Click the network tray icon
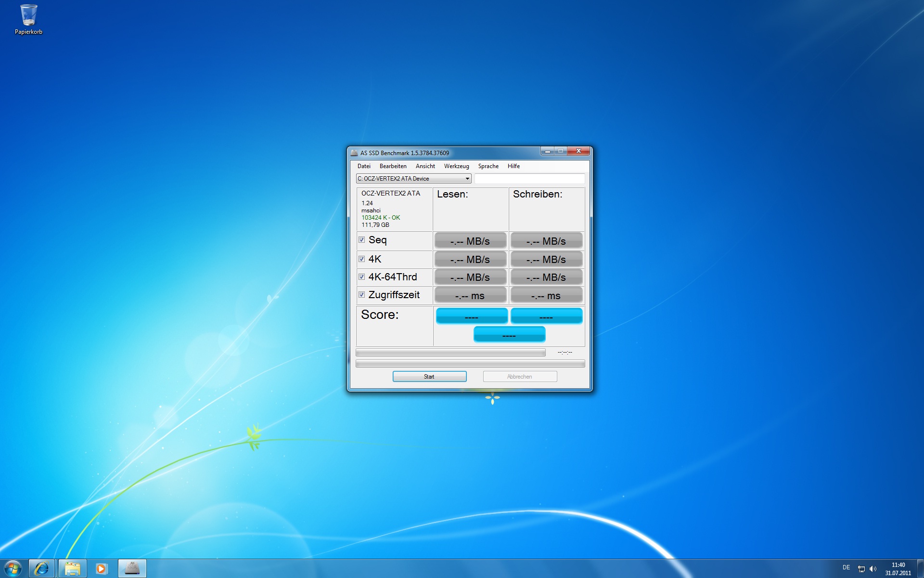The image size is (924, 578). (861, 569)
